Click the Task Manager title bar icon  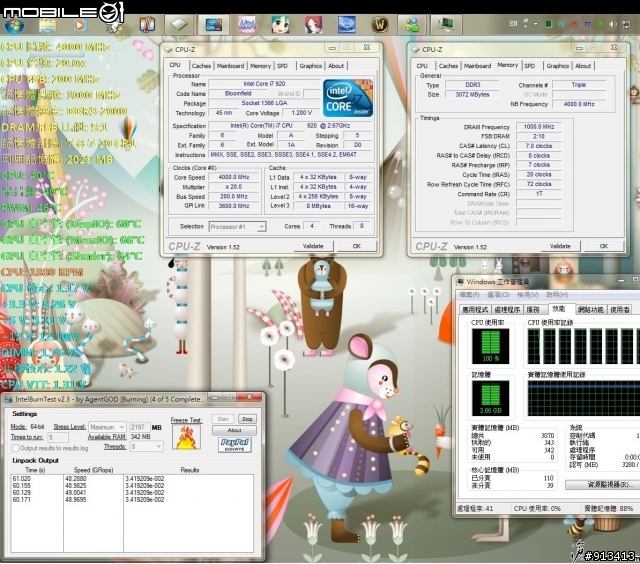pos(460,282)
